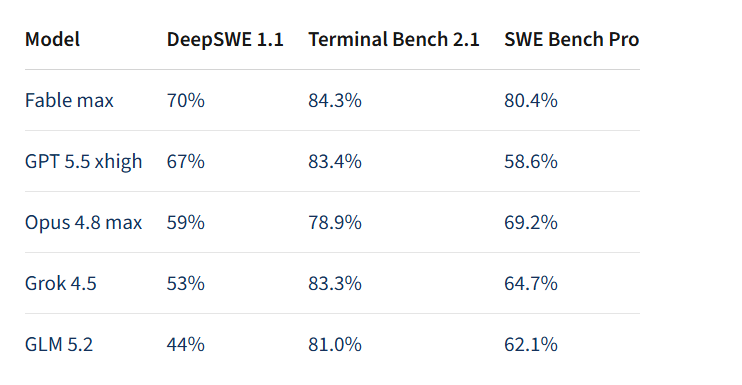Click the 80.4% SWE Bench Pro value
742x385 pixels.
click(x=531, y=100)
